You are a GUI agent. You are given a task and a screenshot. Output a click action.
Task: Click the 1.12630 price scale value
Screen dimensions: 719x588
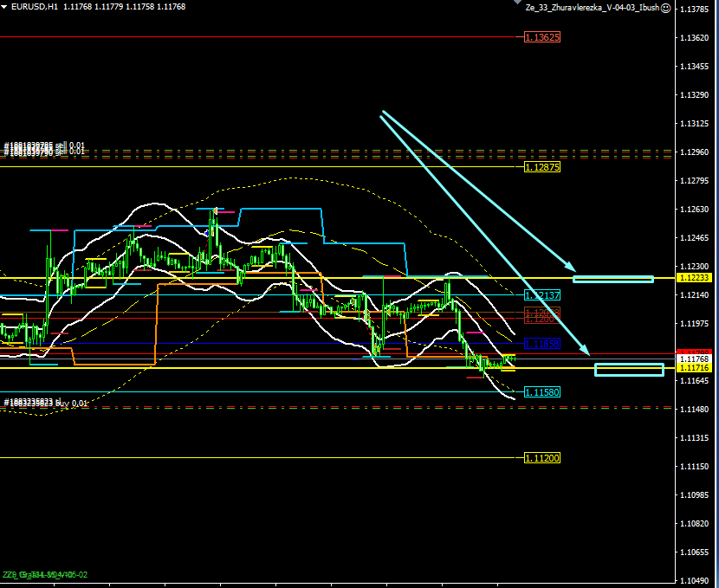click(695, 210)
